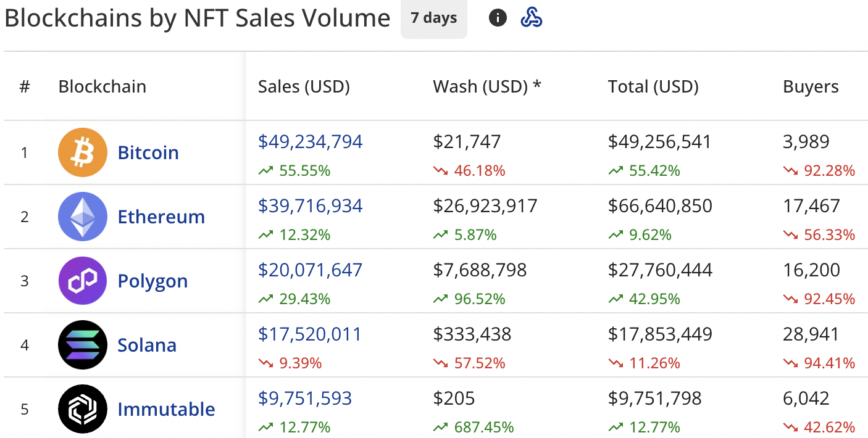The image size is (868, 438).
Task: Click Ethereum wash value $26,923,917
Action: coord(485,206)
